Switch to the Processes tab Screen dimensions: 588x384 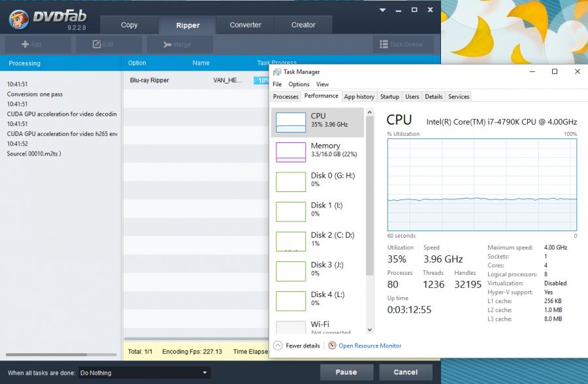286,97
